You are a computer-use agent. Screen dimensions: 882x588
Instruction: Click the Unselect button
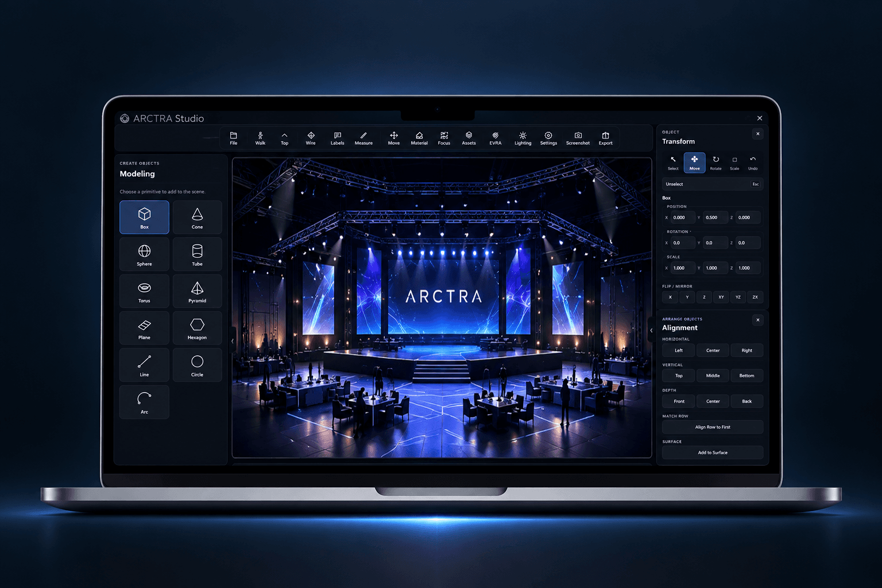point(713,184)
